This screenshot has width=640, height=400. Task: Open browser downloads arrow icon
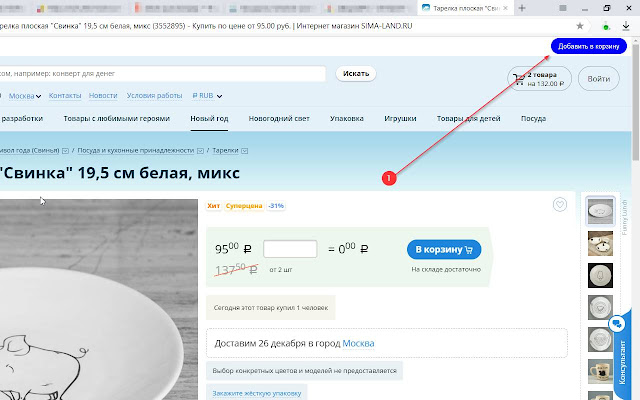click(x=626, y=26)
